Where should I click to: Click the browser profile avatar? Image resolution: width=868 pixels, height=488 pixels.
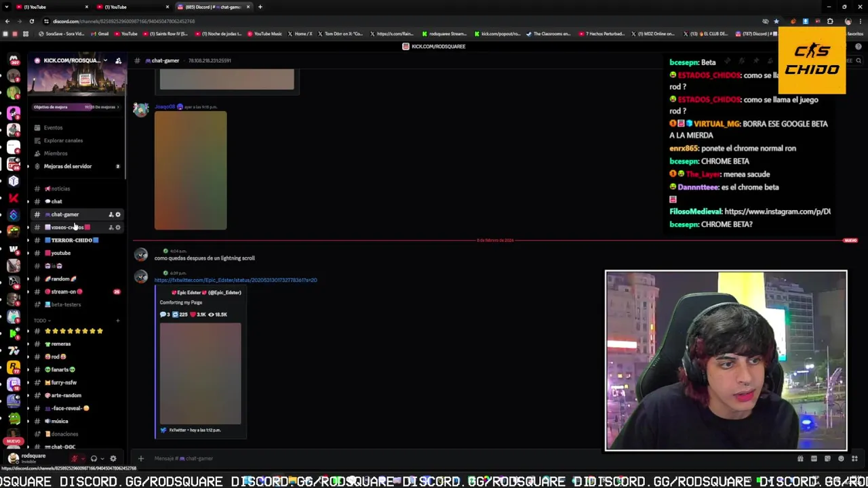click(848, 21)
